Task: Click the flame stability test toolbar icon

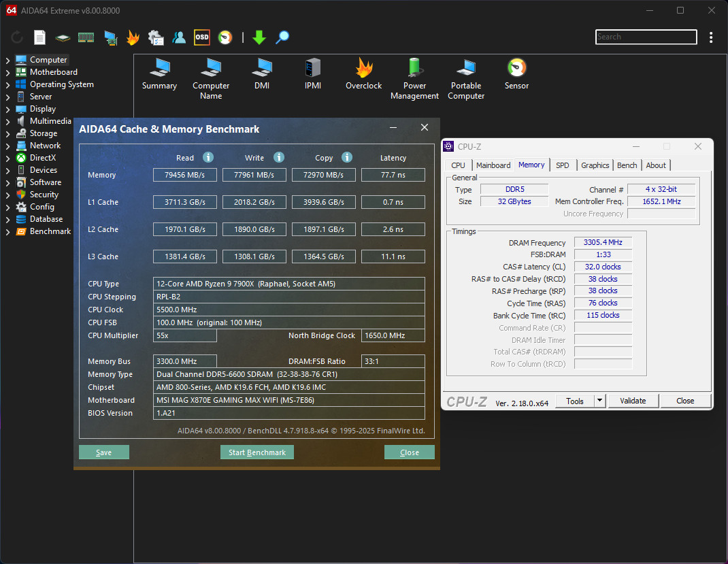Action: (x=133, y=37)
